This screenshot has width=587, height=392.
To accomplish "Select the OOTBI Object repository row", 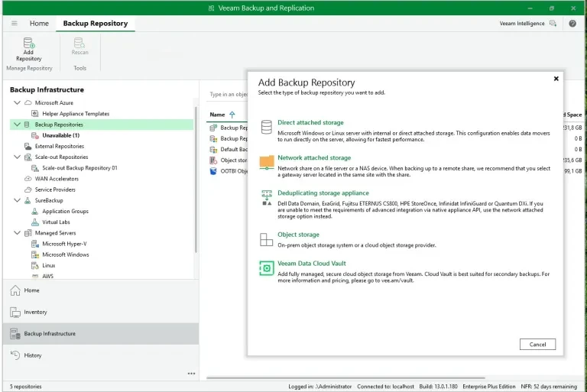I will [229, 170].
